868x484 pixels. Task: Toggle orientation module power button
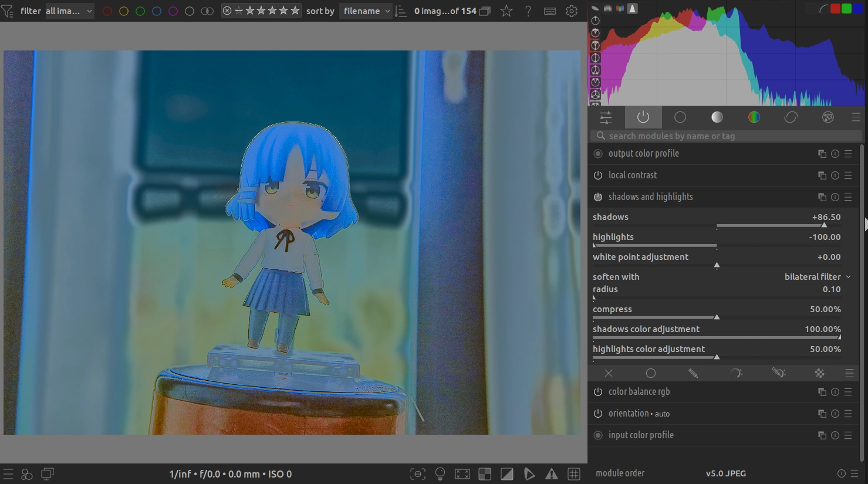click(598, 414)
